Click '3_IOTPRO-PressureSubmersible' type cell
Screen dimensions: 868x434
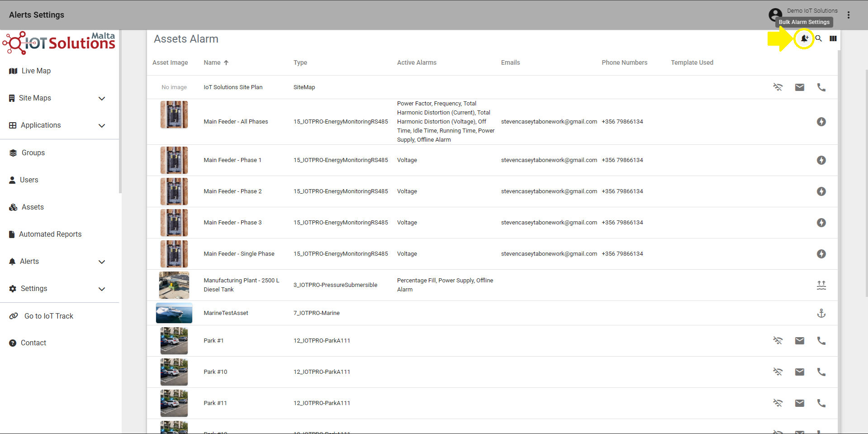pos(335,285)
